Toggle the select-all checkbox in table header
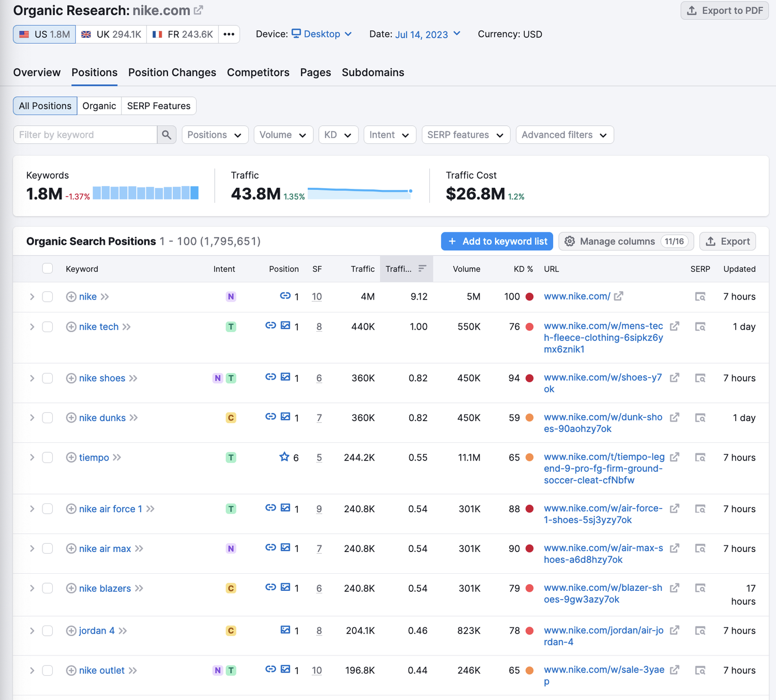 coord(48,268)
